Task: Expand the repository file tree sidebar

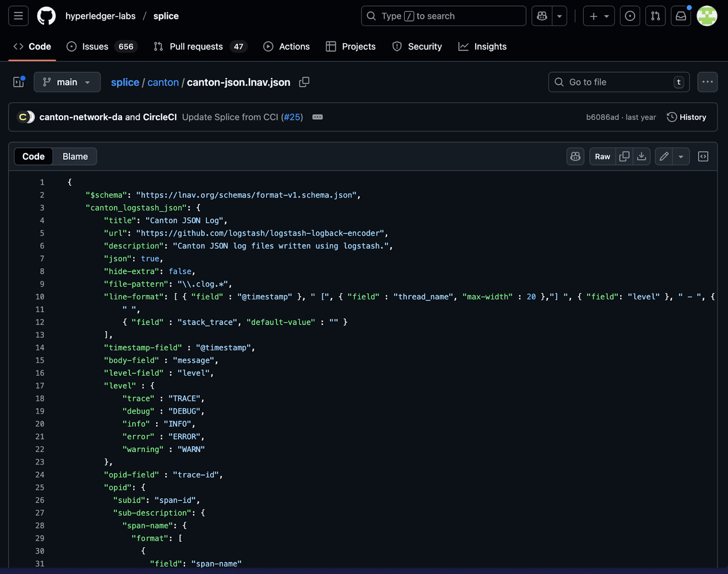Action: pyautogui.click(x=18, y=82)
